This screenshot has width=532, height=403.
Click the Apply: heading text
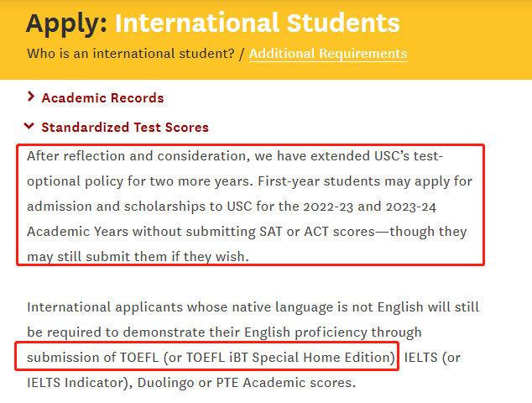click(x=67, y=24)
